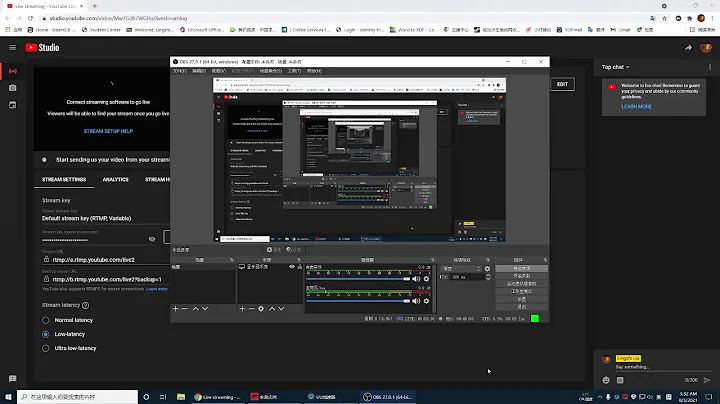Select the Stream icon in the left sidebar

pos(13,71)
